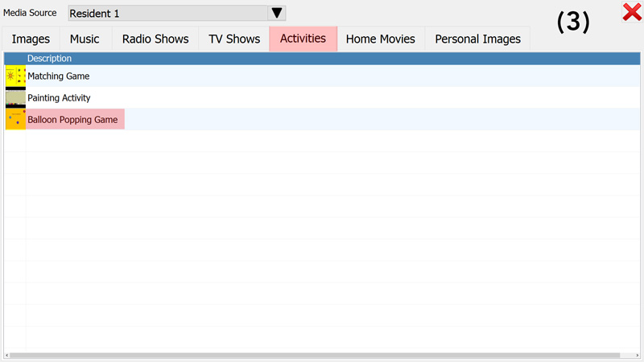Click the Matching Game thumbnail icon
Image resolution: width=644 pixels, height=362 pixels.
(14, 76)
